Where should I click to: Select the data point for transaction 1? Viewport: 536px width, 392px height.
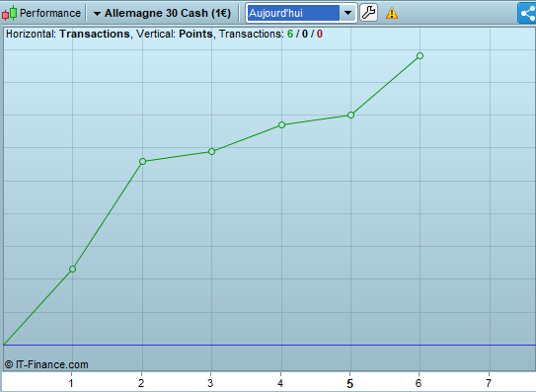[72, 270]
